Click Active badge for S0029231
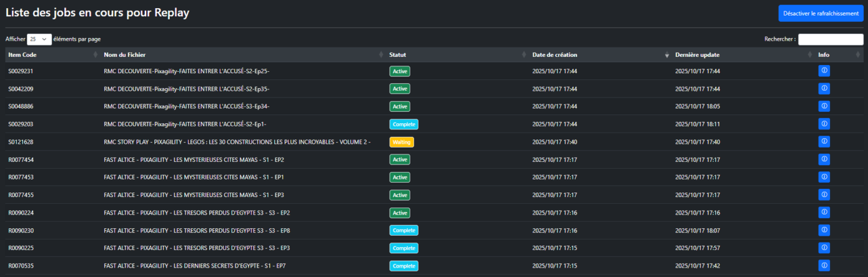Viewport: 868px width, 277px height. tap(400, 71)
